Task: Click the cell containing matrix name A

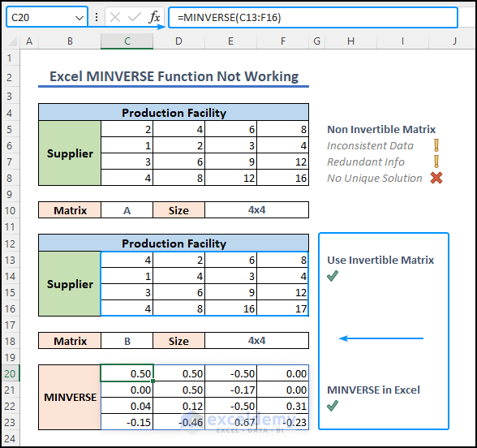Action: point(127,210)
